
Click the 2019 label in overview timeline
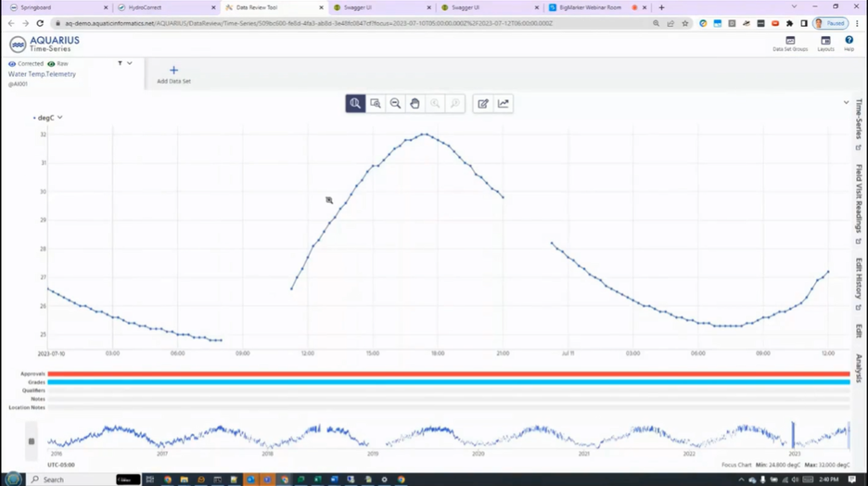[373, 454]
